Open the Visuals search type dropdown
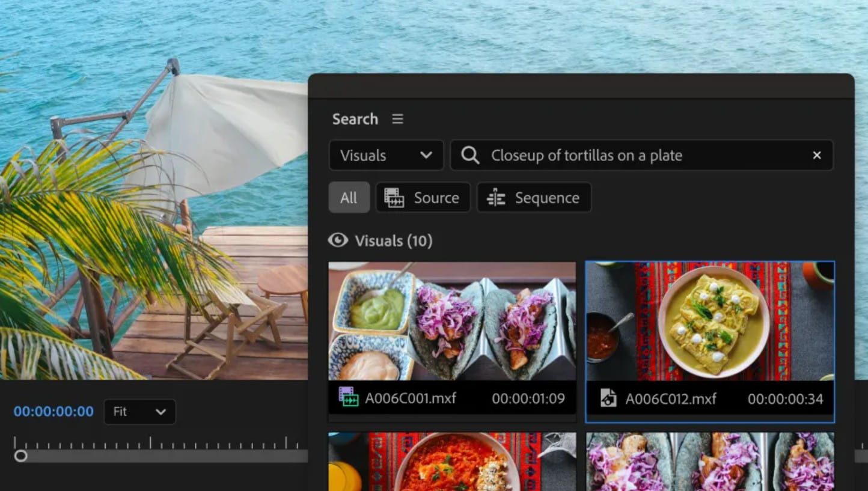The height and width of the screenshot is (491, 868). [x=386, y=156]
